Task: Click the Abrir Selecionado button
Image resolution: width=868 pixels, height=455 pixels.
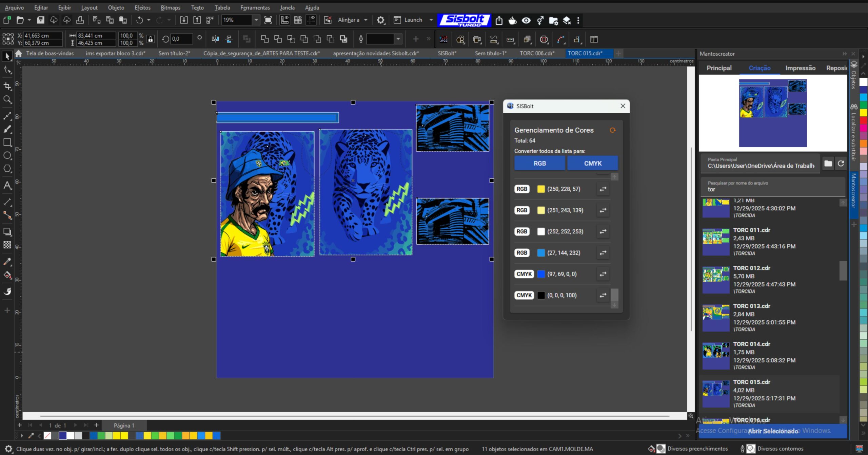Action: click(x=773, y=431)
